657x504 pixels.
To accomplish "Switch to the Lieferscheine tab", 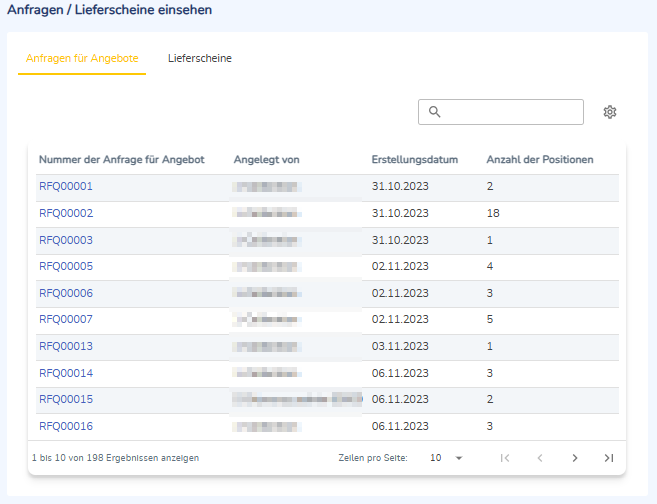I will pyautogui.click(x=200, y=58).
